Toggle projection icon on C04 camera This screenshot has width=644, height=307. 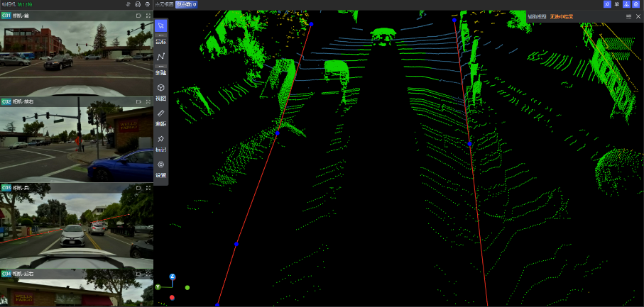[x=138, y=274]
